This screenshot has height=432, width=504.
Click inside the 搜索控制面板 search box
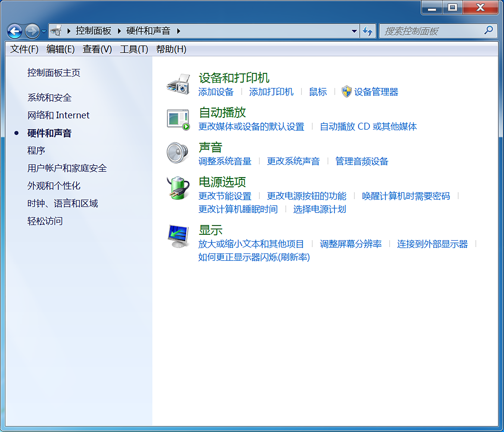(x=426, y=31)
